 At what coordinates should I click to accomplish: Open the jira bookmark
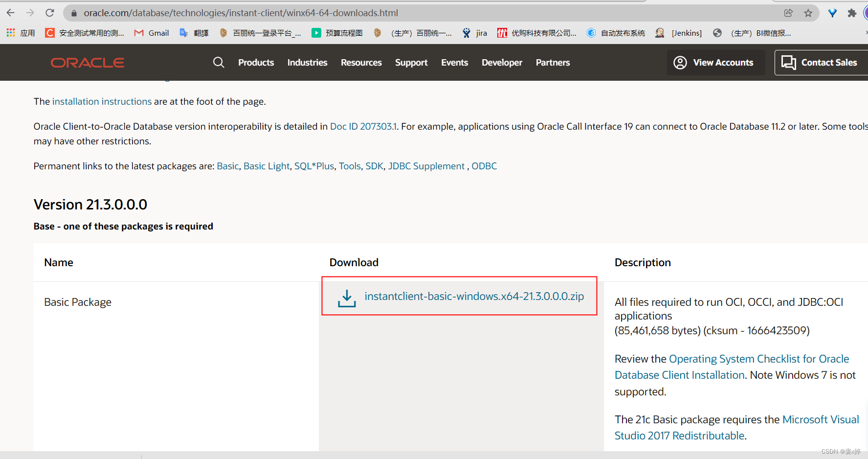475,33
